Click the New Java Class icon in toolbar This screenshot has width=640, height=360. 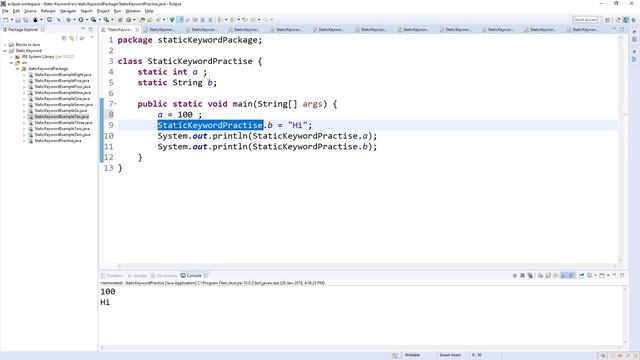click(x=129, y=20)
